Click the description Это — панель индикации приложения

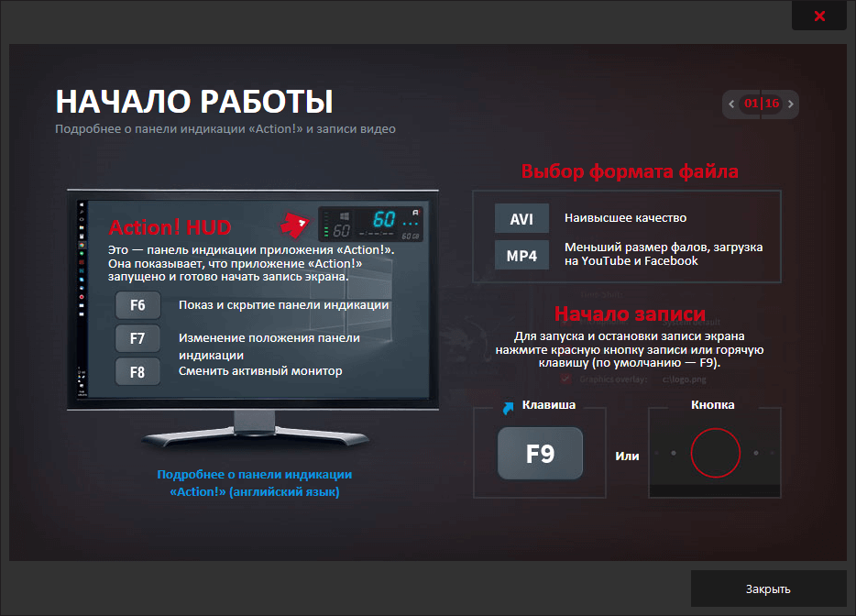[x=251, y=263]
